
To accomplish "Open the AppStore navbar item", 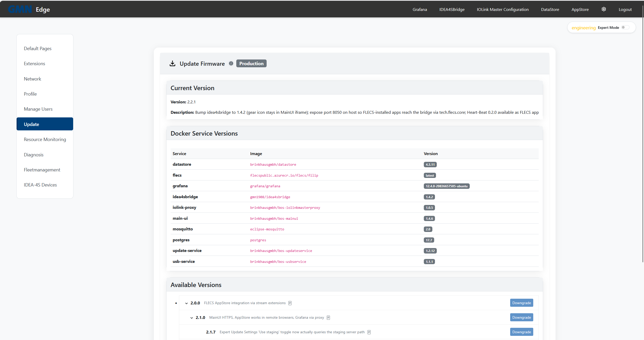I will tap(580, 9).
